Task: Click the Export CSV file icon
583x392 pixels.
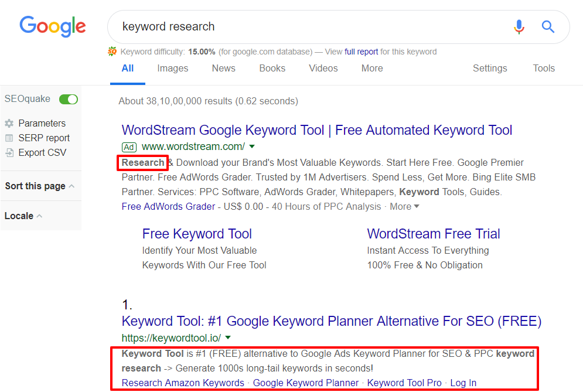Action: click(9, 152)
